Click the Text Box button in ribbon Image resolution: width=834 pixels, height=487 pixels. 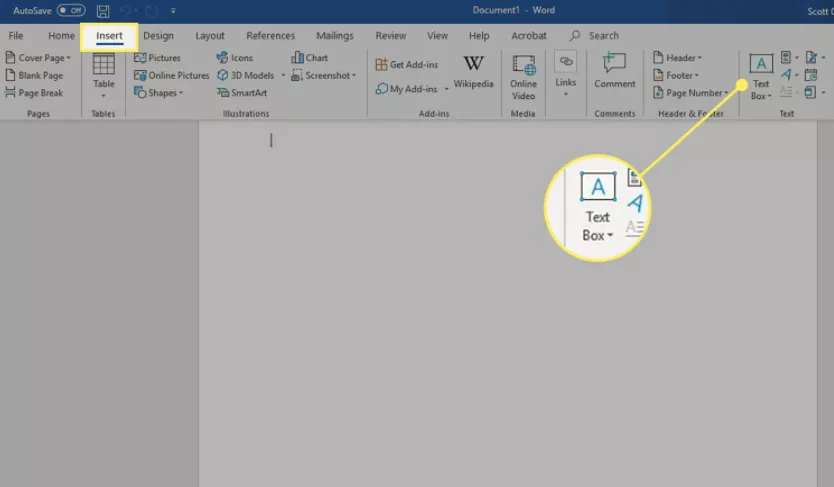pyautogui.click(x=761, y=77)
